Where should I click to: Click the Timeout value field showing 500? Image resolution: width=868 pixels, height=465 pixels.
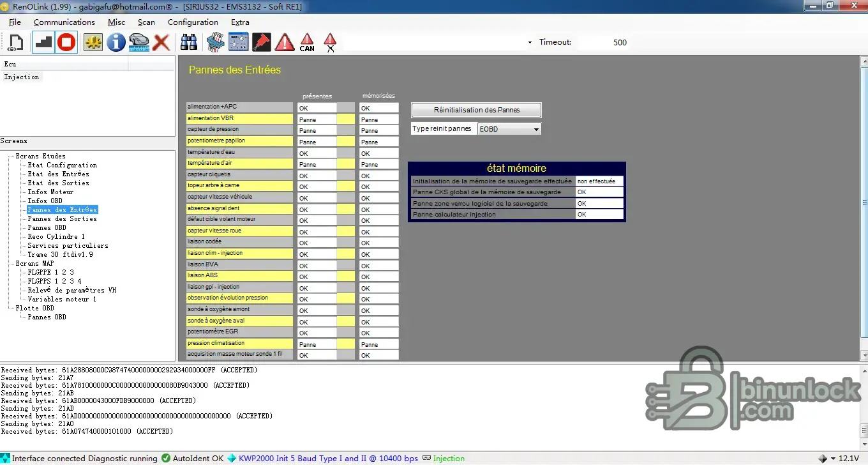pyautogui.click(x=603, y=43)
